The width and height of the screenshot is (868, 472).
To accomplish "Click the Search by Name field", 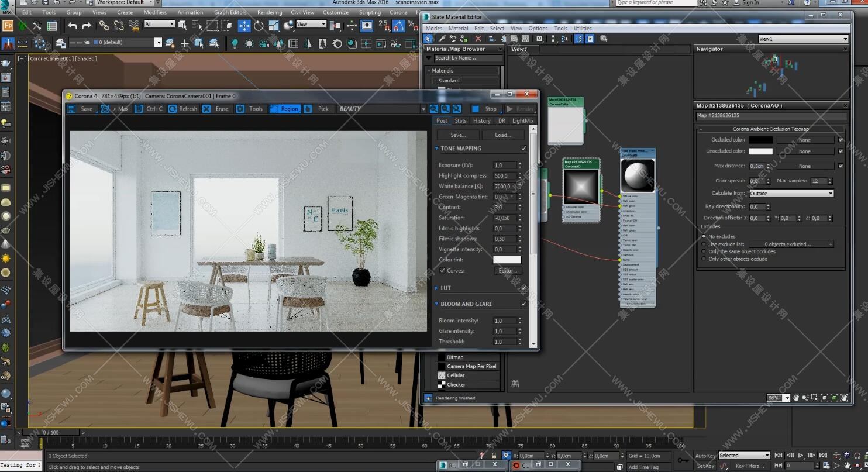I will click(467, 58).
